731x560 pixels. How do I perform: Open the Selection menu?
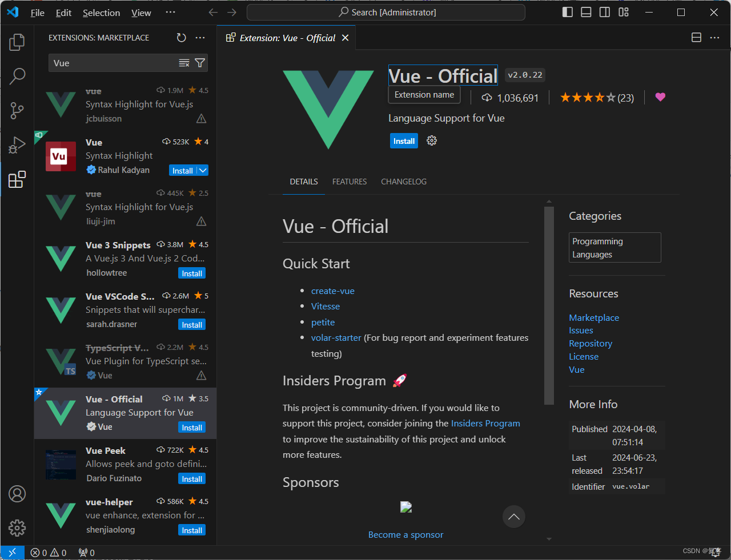(x=101, y=13)
